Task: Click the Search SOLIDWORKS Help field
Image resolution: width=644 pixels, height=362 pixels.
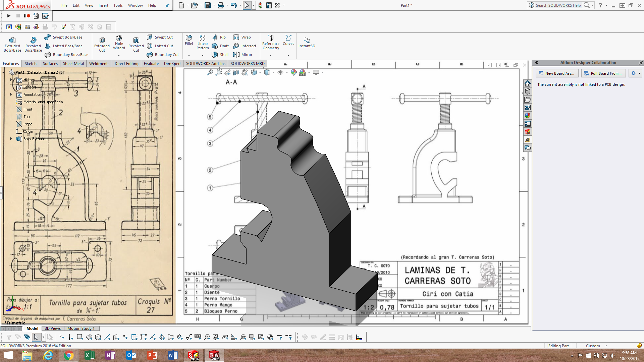Action: point(558,5)
